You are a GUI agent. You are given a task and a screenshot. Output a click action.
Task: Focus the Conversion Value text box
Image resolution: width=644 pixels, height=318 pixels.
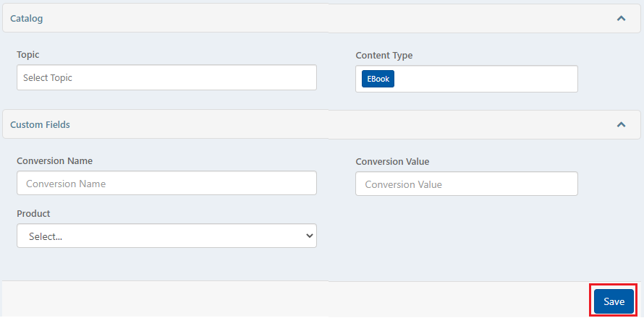coord(467,184)
